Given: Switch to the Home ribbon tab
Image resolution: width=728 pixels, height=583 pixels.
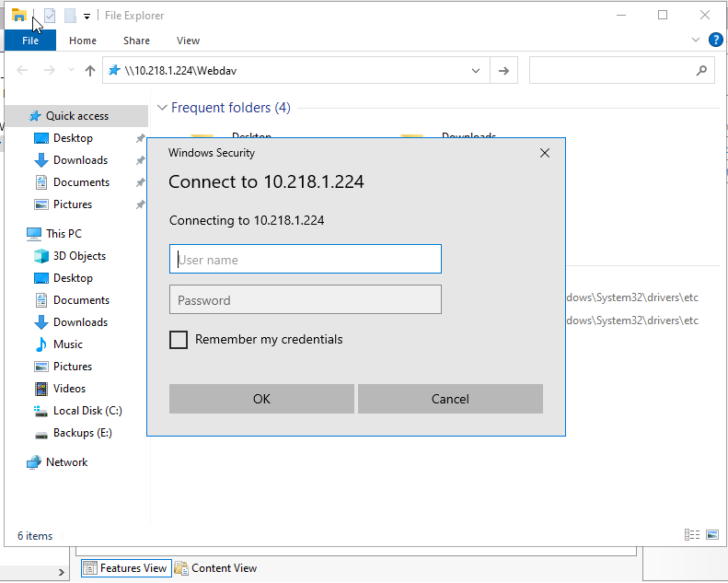Looking at the screenshot, I should 83,41.
